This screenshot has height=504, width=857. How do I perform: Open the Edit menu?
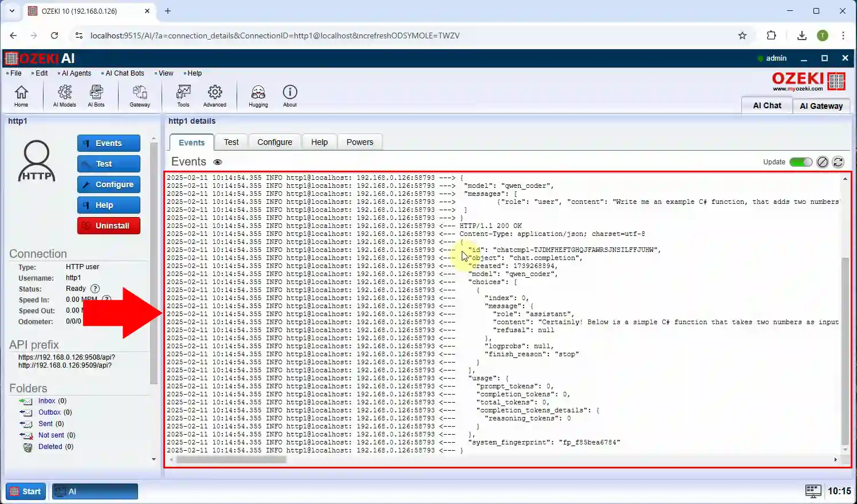[x=41, y=73]
